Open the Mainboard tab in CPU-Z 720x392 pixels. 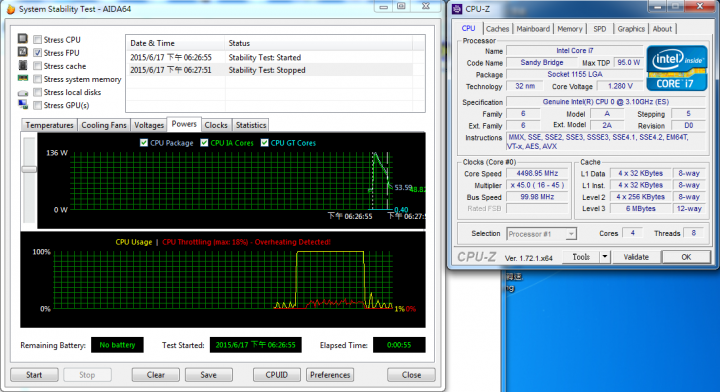coord(533,29)
